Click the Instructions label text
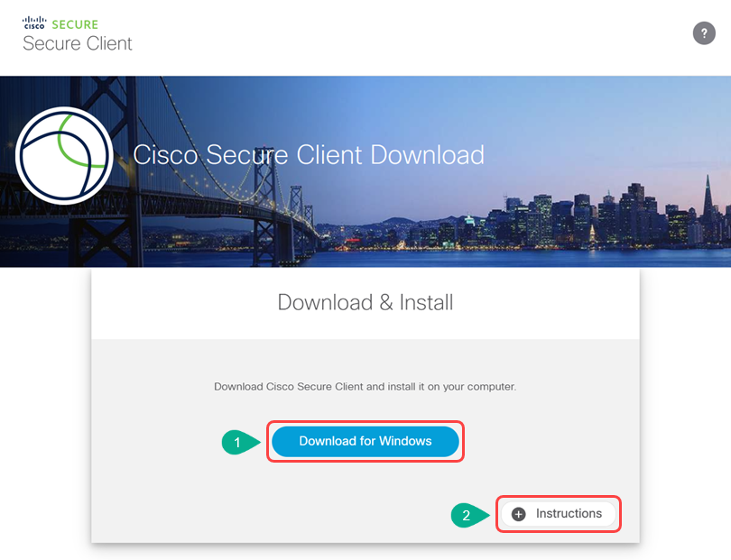Image resolution: width=731 pixels, height=560 pixels. click(x=569, y=513)
